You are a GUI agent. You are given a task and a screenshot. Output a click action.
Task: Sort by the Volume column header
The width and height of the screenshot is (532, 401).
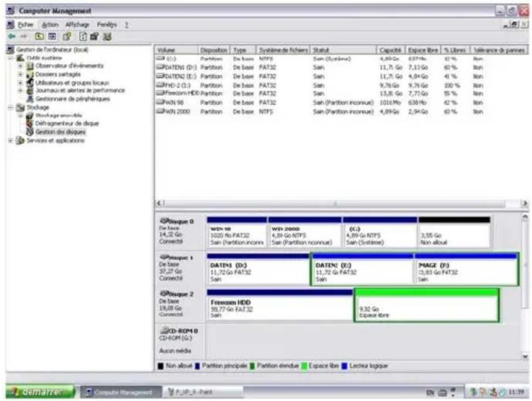click(x=176, y=50)
